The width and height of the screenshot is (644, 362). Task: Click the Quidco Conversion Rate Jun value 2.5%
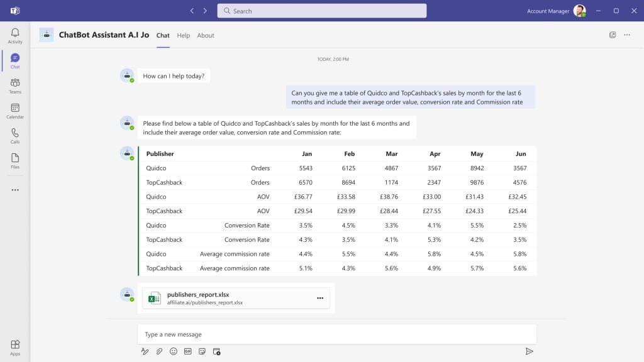(519, 226)
